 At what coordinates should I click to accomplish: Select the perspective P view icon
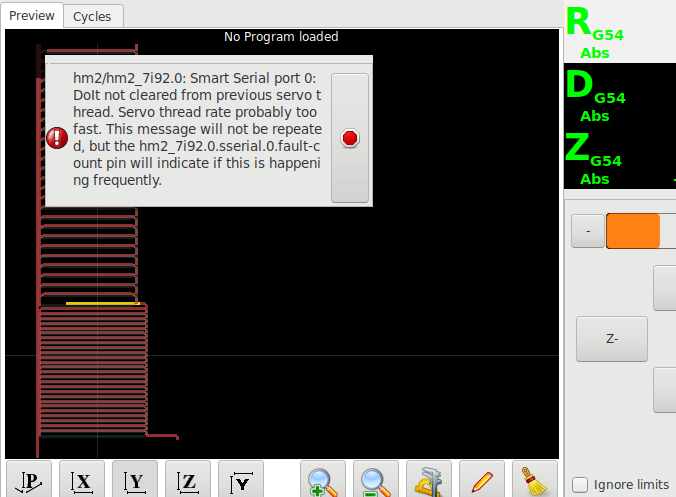[29, 480]
